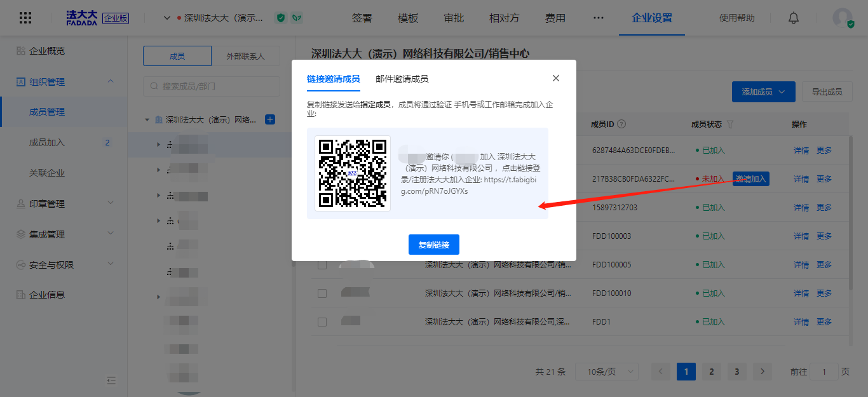Open the more menu ellipsis
The image size is (868, 397).
[x=598, y=18]
